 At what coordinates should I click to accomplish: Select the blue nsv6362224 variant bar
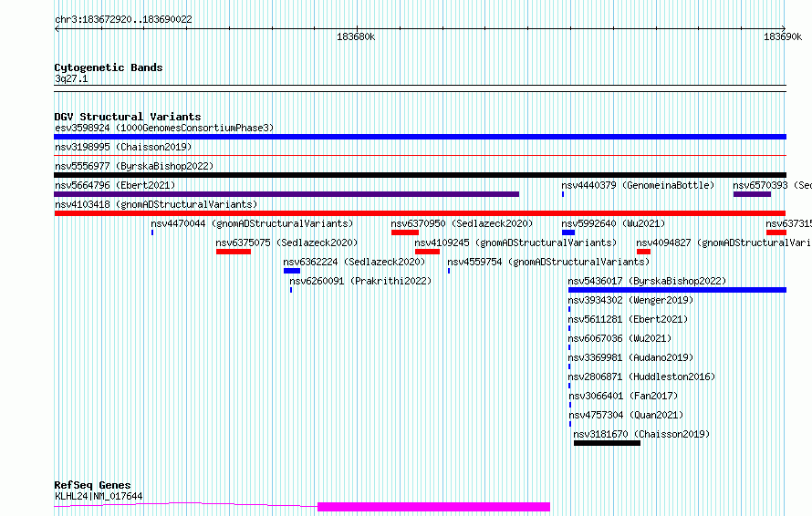(x=292, y=271)
